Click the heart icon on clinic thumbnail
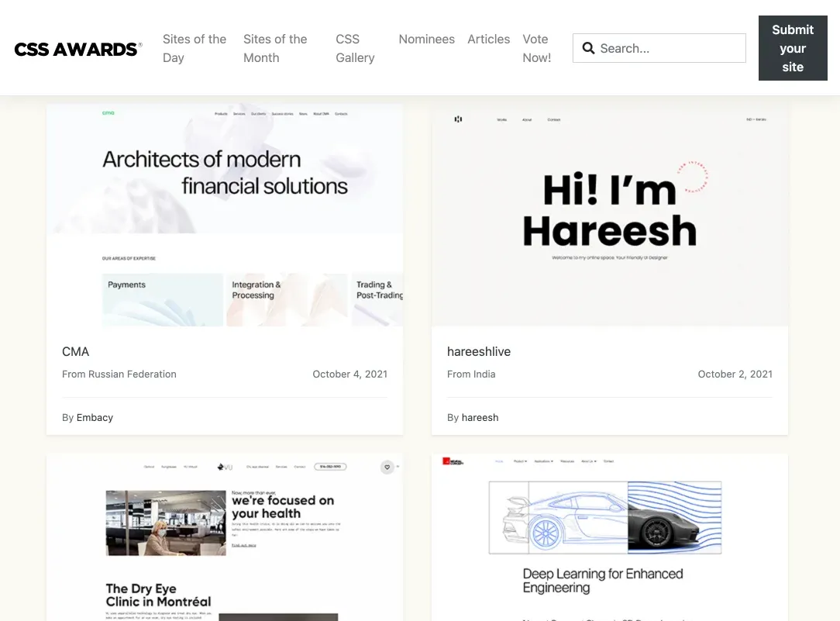840x621 pixels. tap(387, 467)
